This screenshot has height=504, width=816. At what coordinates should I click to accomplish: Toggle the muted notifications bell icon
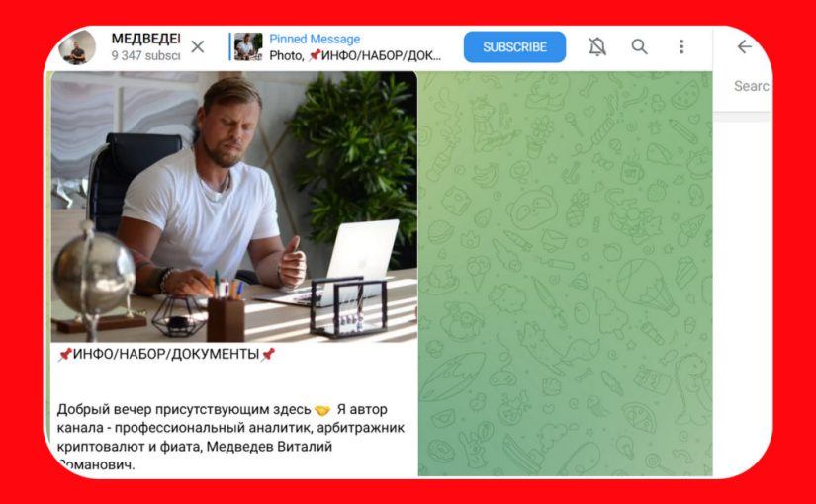(x=597, y=46)
